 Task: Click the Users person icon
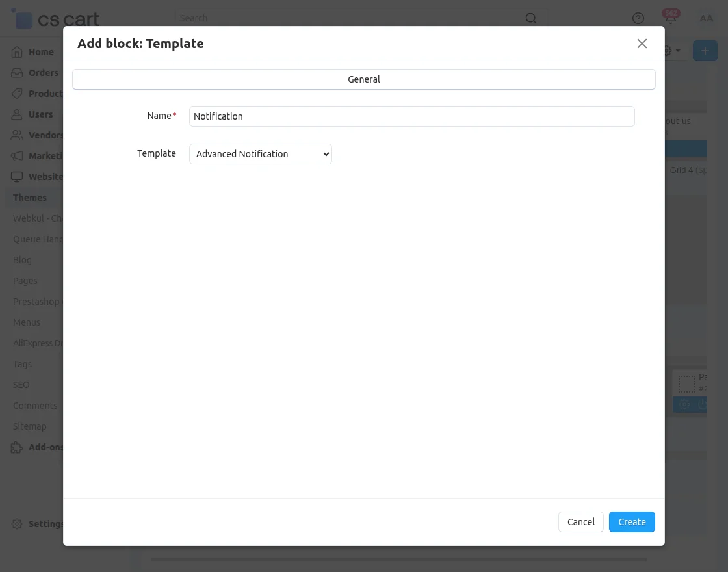[18, 114]
